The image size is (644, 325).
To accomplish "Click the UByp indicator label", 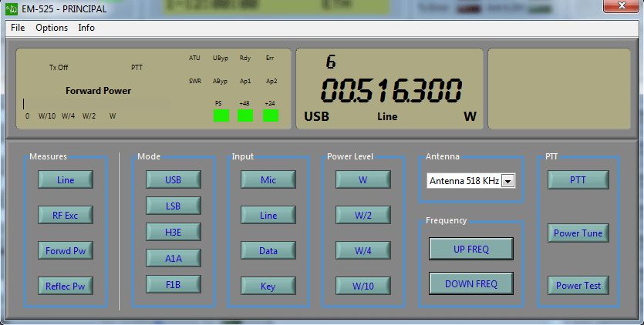I will (x=220, y=58).
